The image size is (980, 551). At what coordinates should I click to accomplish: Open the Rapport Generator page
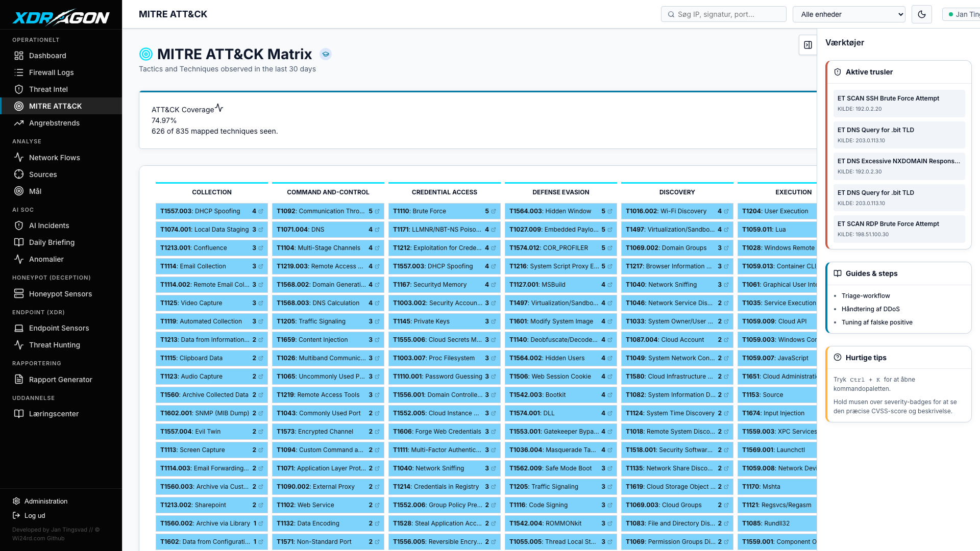tap(61, 380)
